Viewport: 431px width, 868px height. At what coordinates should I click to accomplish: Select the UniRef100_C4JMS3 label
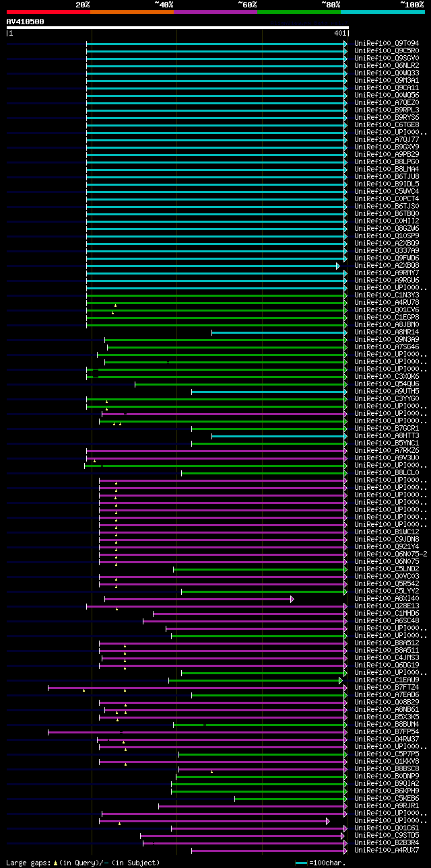[387, 658]
